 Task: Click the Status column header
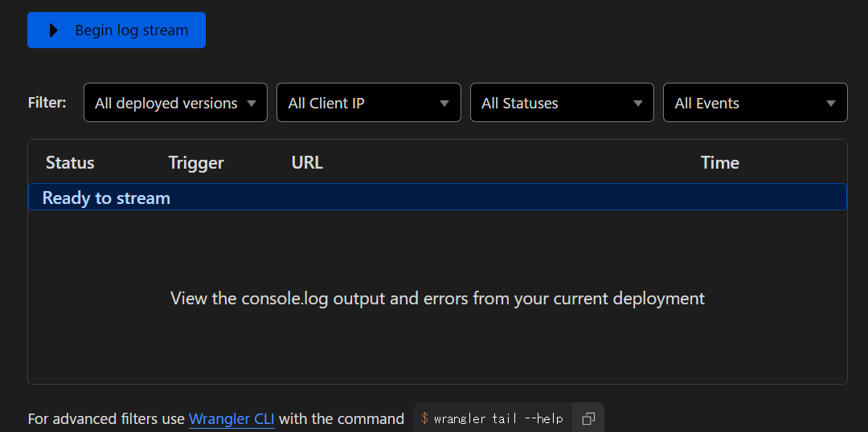pyautogui.click(x=70, y=163)
